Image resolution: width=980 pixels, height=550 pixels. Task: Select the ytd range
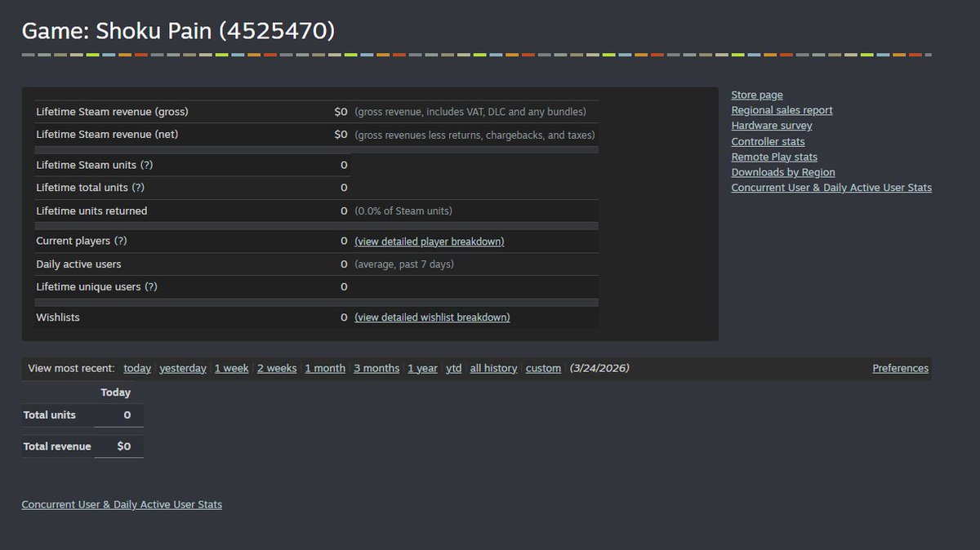pos(454,368)
